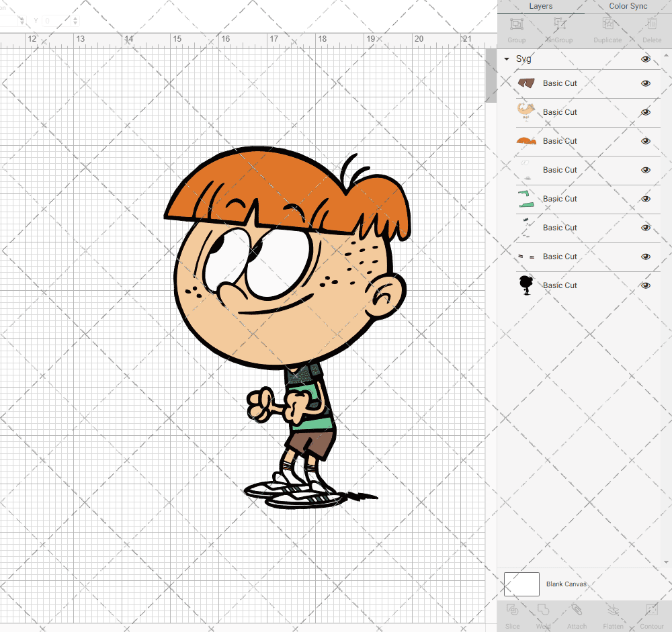Select the small black marks layer thumbnail
This screenshot has height=632, width=672.
(526, 257)
